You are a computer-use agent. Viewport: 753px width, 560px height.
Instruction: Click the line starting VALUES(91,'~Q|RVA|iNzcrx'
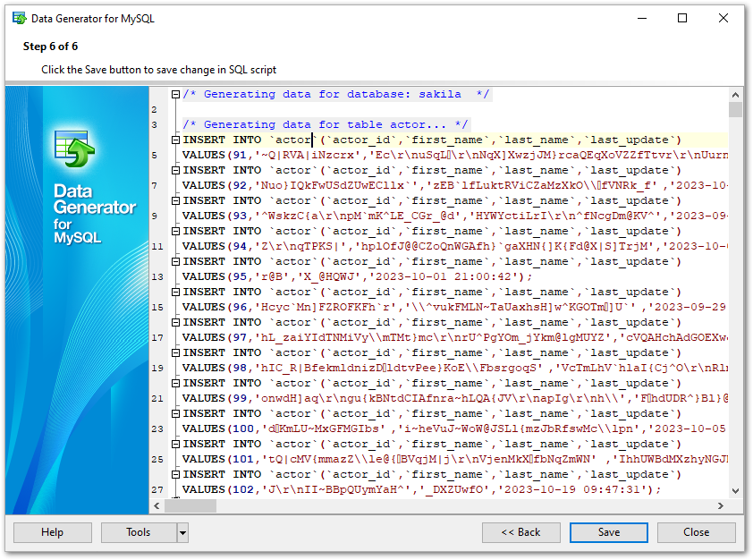point(455,155)
